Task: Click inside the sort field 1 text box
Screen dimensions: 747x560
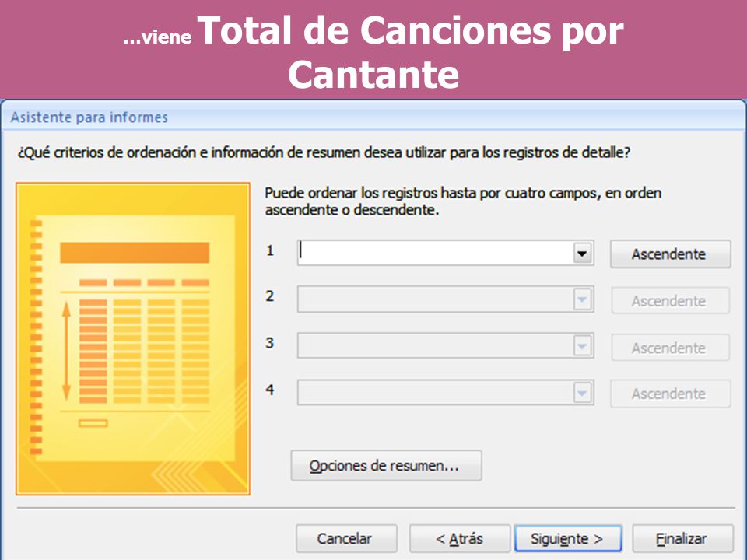Action: 436,253
